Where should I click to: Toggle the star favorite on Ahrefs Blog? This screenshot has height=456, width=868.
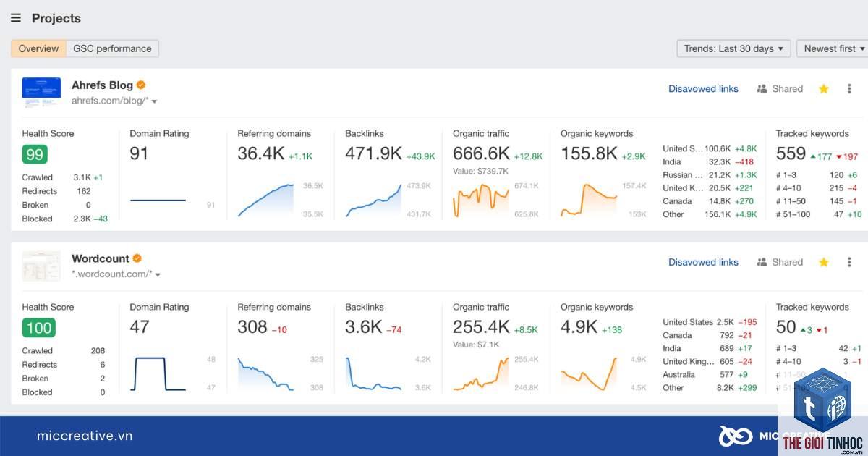tap(823, 89)
